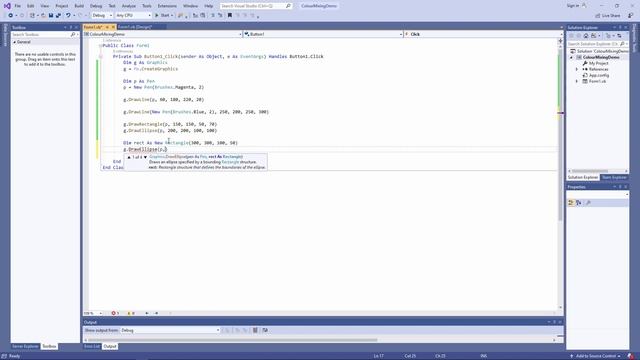The width and height of the screenshot is (640, 360).
Task: Click the Clear All icon in Output toolbar
Action: coord(255,330)
